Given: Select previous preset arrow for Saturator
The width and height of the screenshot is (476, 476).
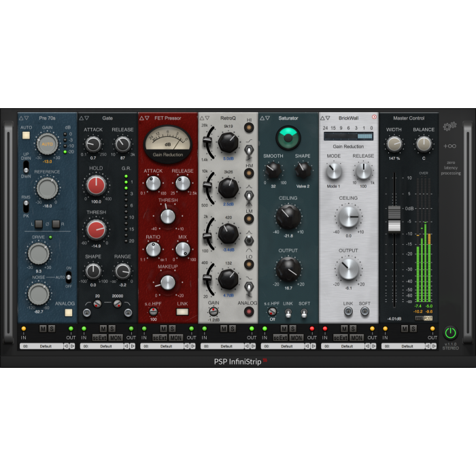Looking at the screenshot, I should pyautogui.click(x=307, y=345).
